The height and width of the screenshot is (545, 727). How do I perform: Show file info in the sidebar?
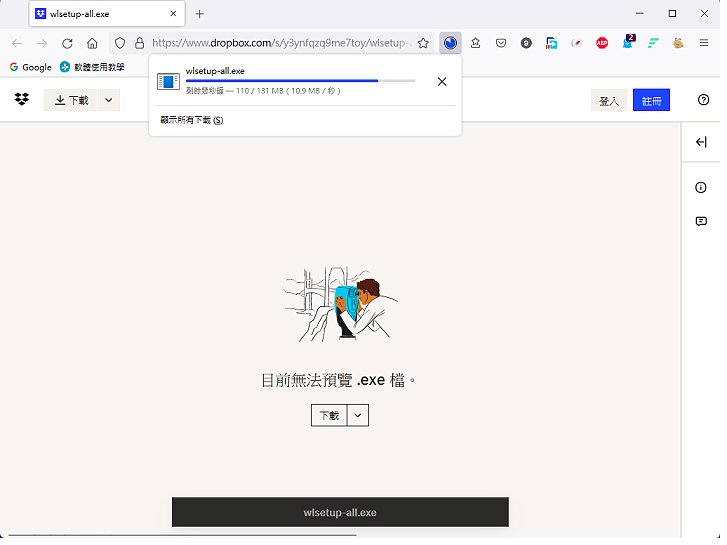point(701,189)
